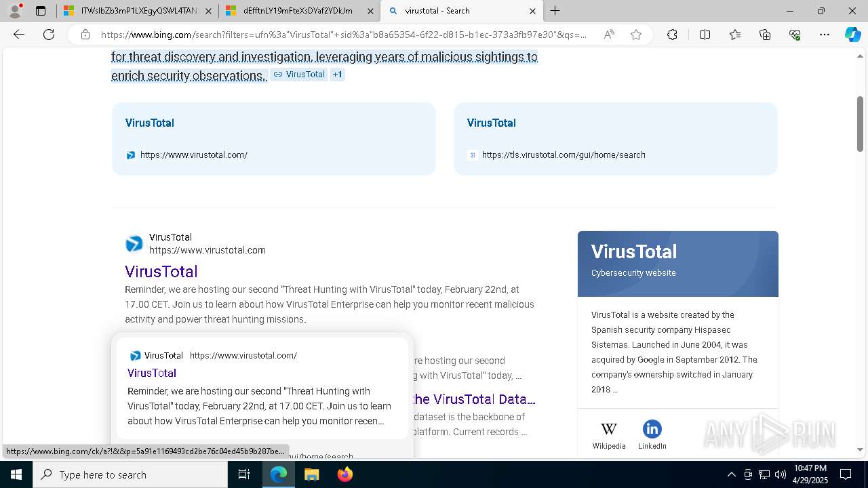Image resolution: width=868 pixels, height=488 pixels.
Task: Click the address bar URL field
Action: pos(344,35)
